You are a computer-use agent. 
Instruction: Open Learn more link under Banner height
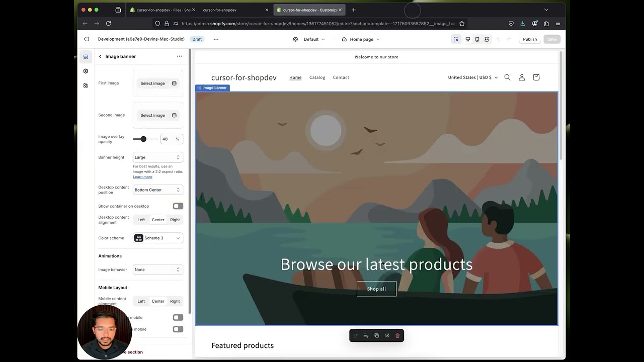point(142,177)
